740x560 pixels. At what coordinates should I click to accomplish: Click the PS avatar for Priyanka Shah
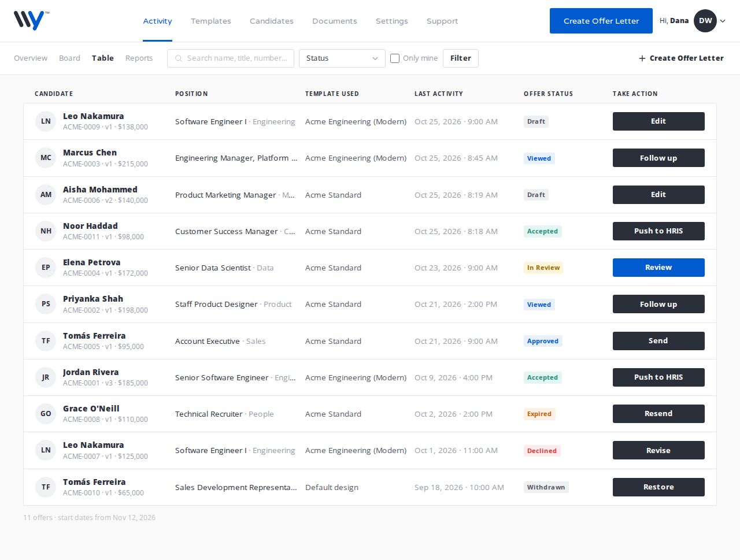(x=46, y=304)
